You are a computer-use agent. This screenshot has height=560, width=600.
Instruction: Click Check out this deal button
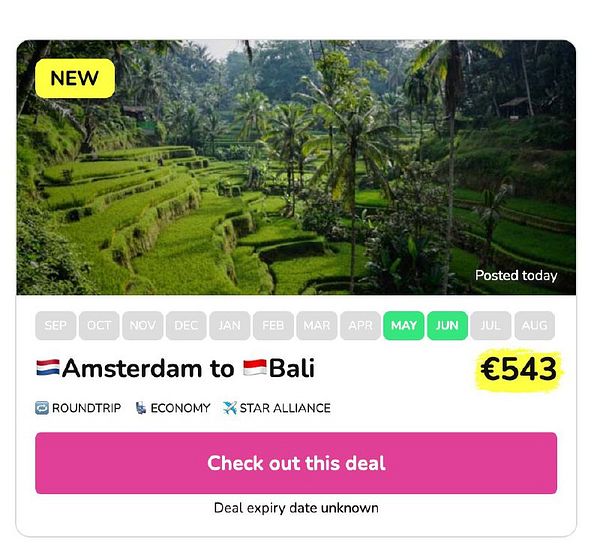[296, 463]
